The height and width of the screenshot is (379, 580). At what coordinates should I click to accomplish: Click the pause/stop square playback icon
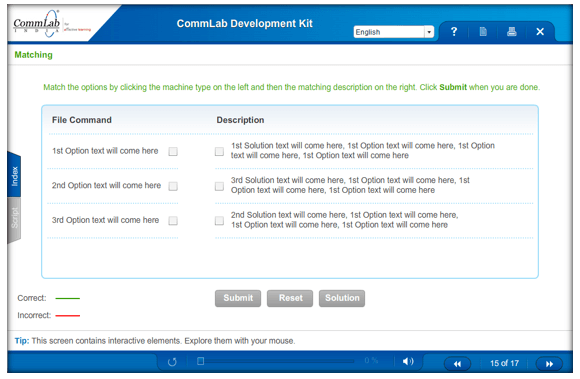(200, 361)
